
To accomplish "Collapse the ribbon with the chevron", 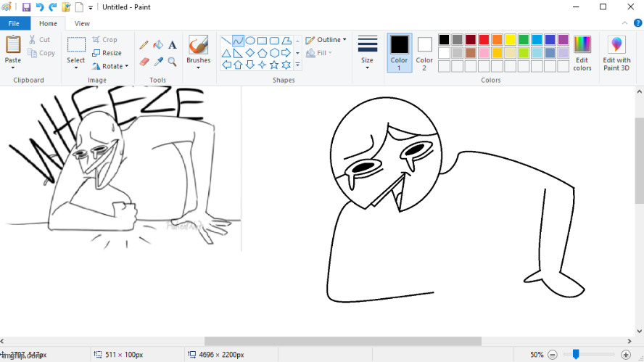I will [x=624, y=23].
